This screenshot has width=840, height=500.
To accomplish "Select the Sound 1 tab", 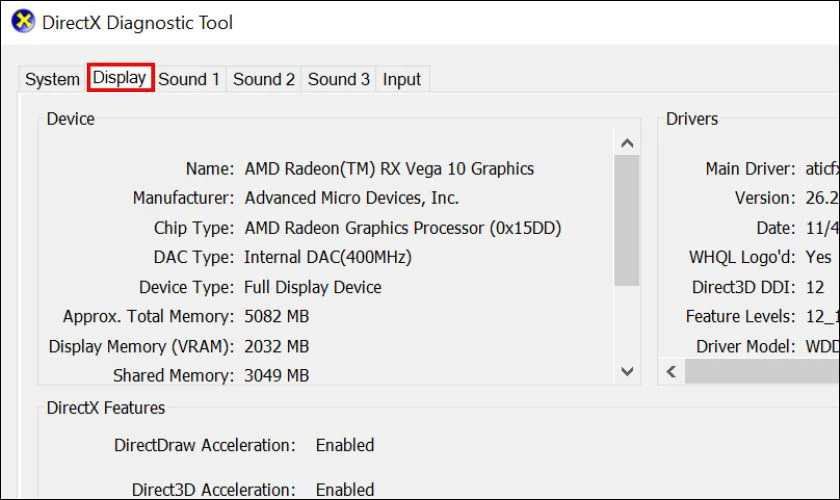I will pos(189,79).
